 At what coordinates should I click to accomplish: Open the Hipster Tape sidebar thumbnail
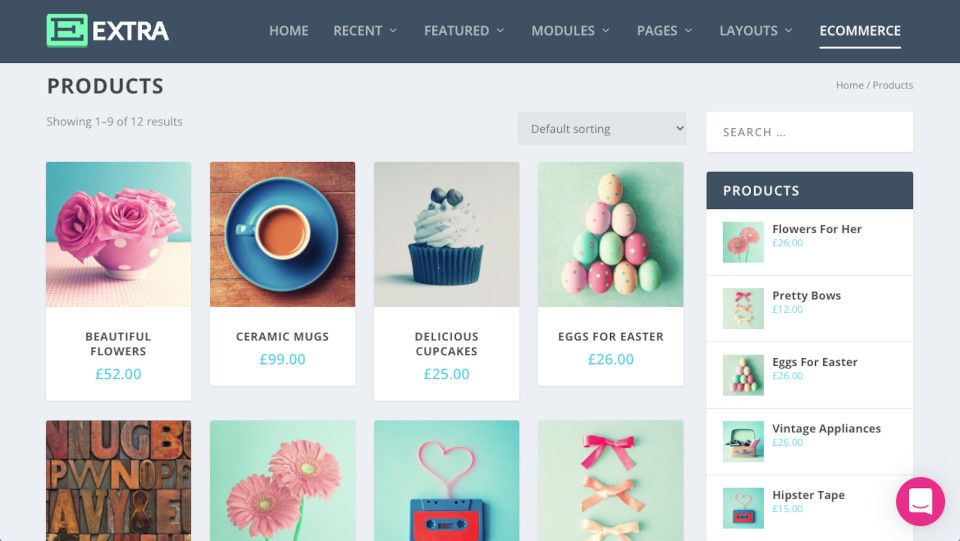point(743,508)
